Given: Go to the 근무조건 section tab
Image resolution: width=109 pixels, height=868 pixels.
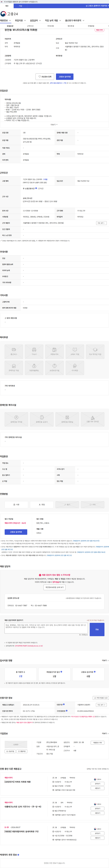Looking at the screenshot, I should [30, 26].
